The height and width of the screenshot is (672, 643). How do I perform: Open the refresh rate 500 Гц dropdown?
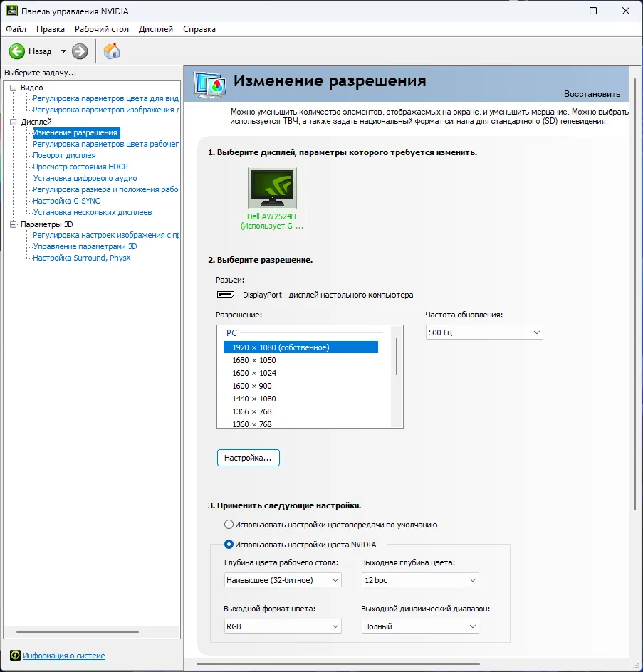484,332
